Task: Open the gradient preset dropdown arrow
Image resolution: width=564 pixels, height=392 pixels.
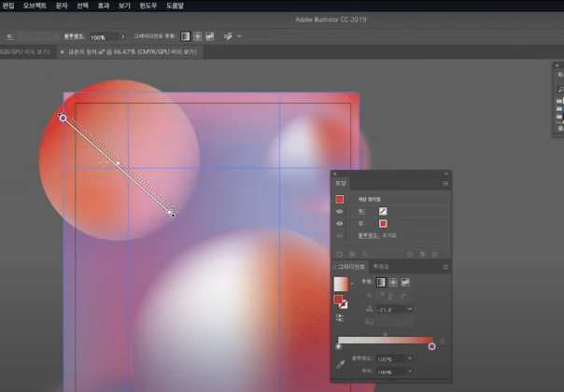Action: [352, 284]
